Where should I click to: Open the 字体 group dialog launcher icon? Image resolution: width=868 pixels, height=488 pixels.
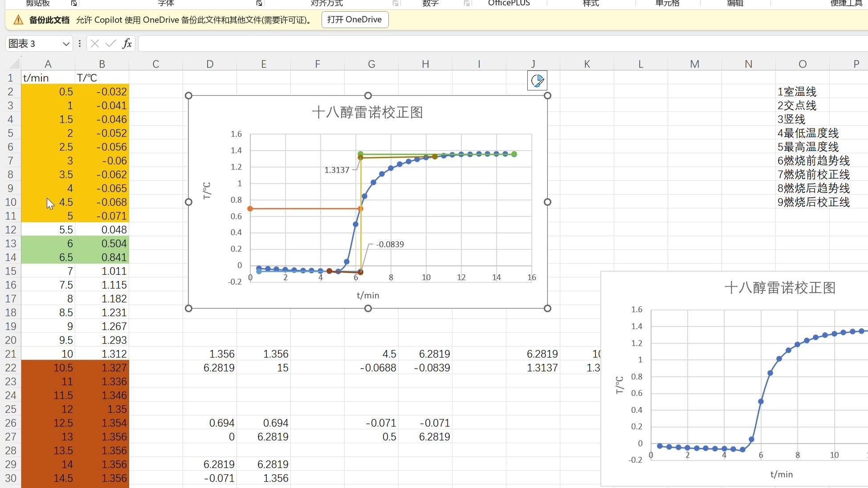259,3
